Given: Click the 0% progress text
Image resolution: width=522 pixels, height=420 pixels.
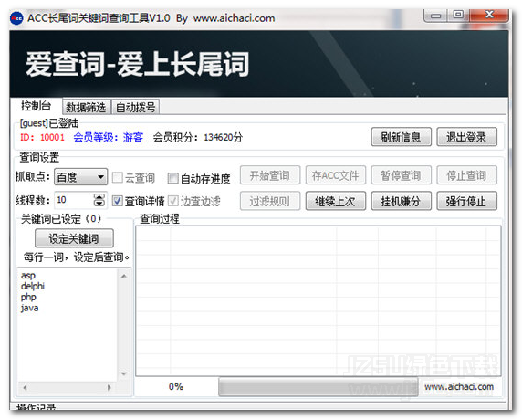Looking at the screenshot, I should [x=176, y=387].
